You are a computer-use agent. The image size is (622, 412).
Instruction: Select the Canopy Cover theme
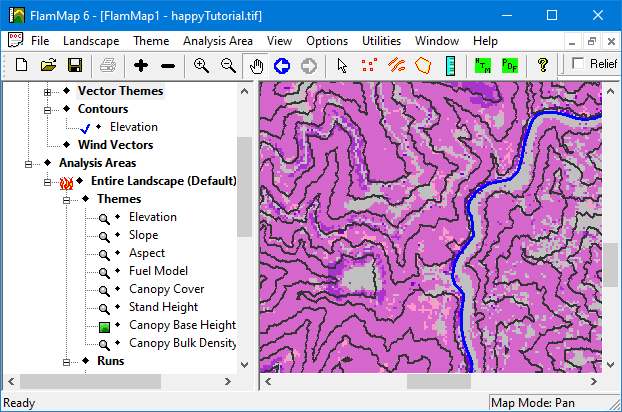(x=167, y=289)
